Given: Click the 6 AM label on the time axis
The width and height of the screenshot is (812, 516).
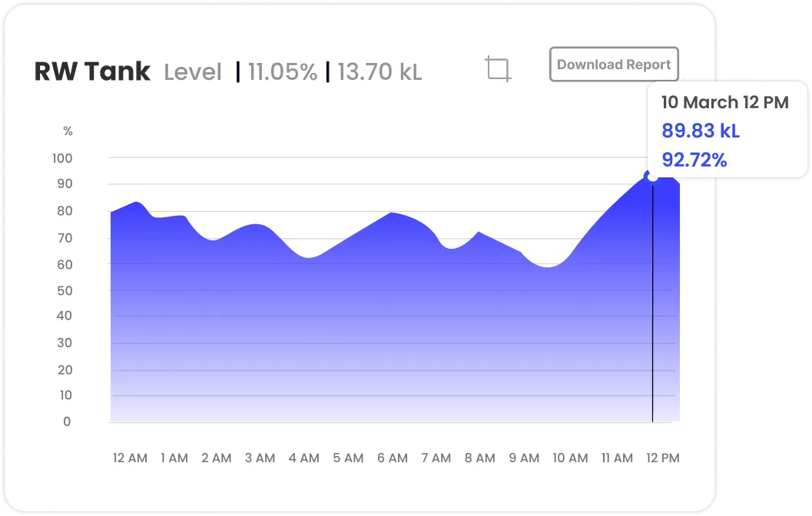Looking at the screenshot, I should tap(393, 458).
